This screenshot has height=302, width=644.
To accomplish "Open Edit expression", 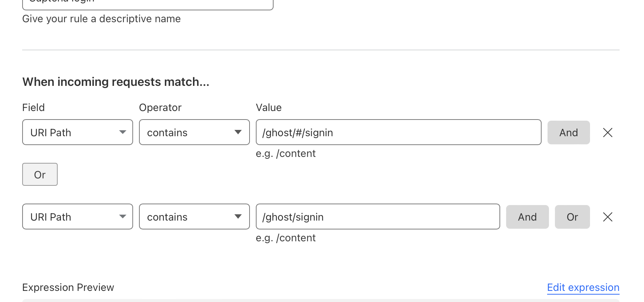I will (x=583, y=287).
